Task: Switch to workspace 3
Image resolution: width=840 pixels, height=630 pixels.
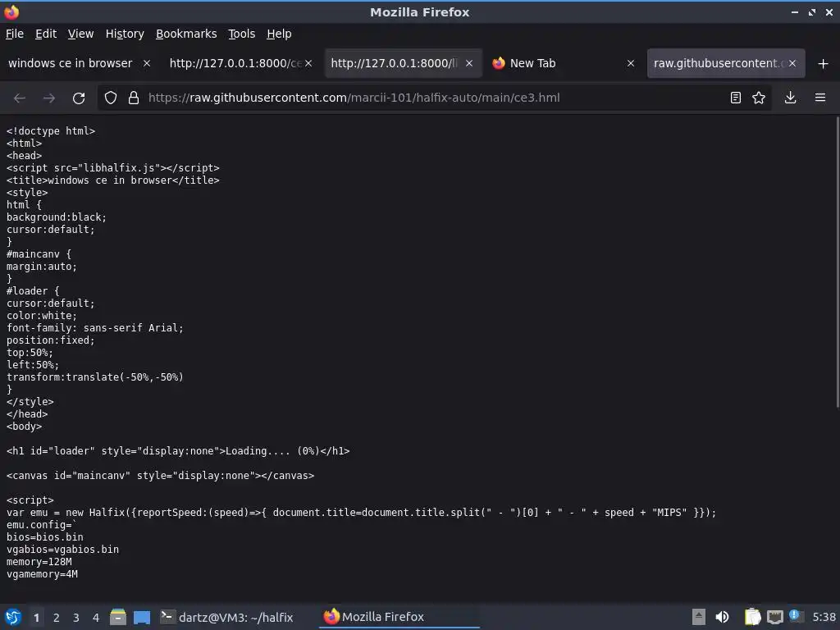Action: tap(76, 618)
